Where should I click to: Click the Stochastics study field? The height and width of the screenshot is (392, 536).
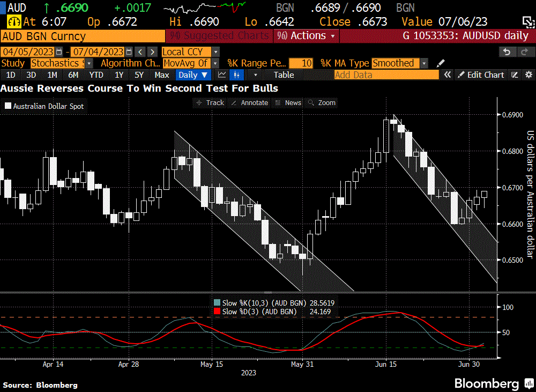[x=58, y=63]
